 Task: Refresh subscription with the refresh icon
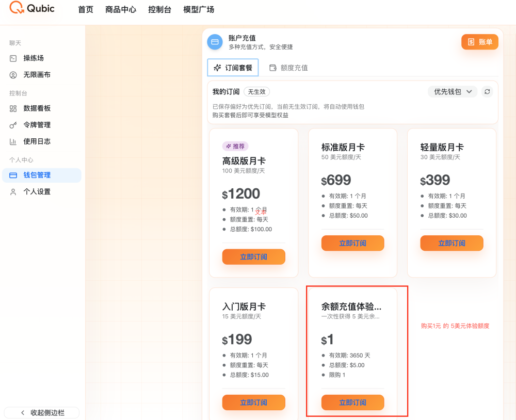(488, 91)
